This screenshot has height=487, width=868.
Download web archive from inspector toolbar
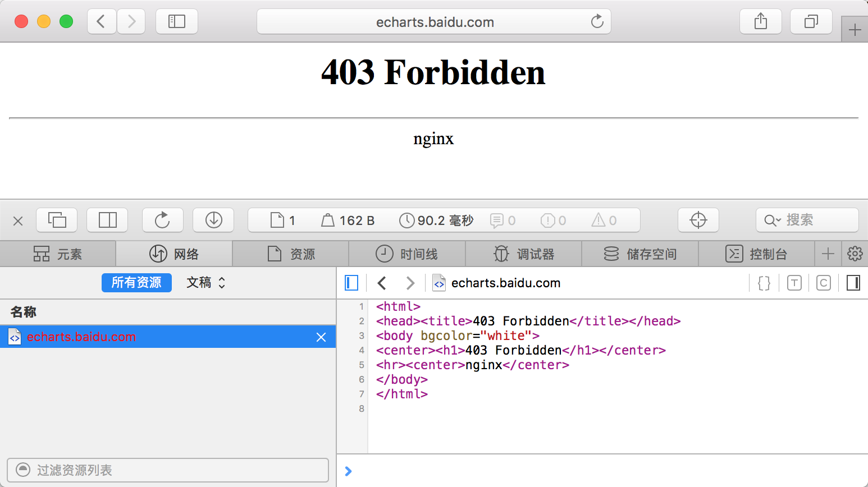pos(213,220)
